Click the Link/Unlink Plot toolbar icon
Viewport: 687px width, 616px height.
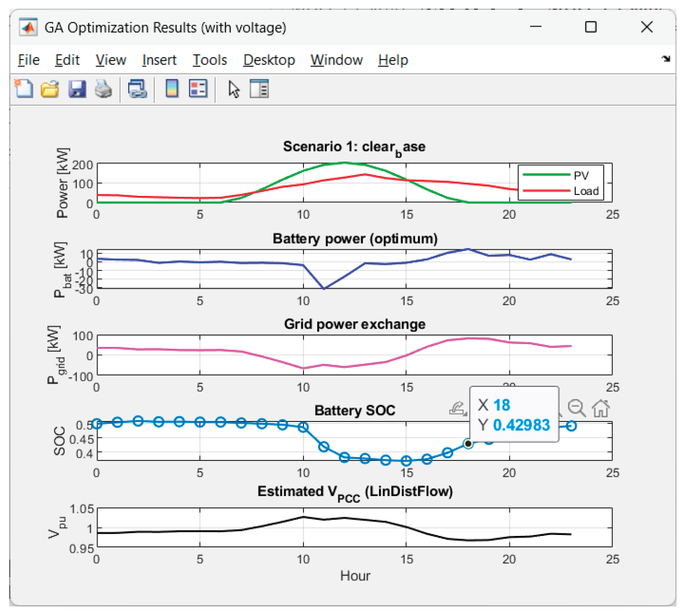137,89
